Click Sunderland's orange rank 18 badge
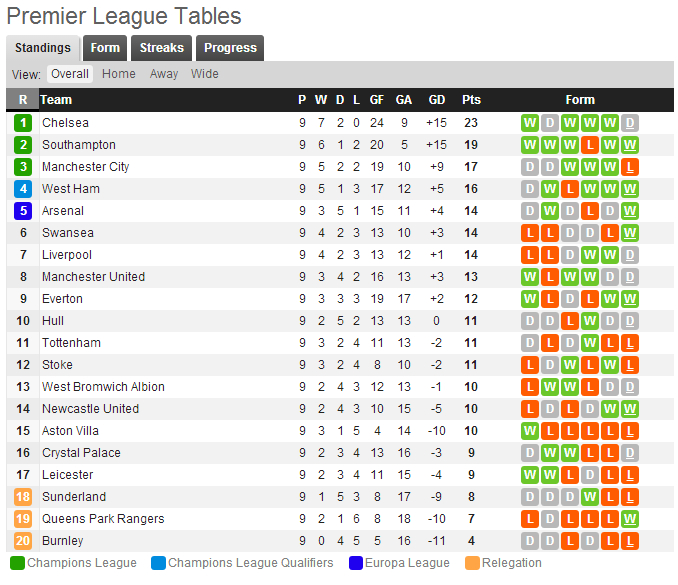This screenshot has height=585, width=678. tap(23, 497)
